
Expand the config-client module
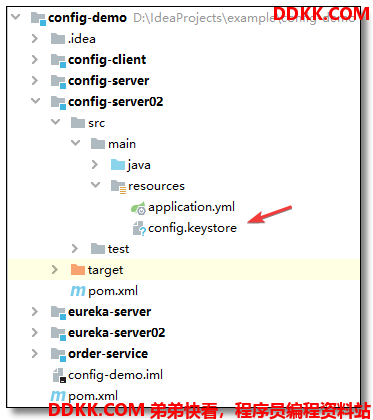(35, 60)
